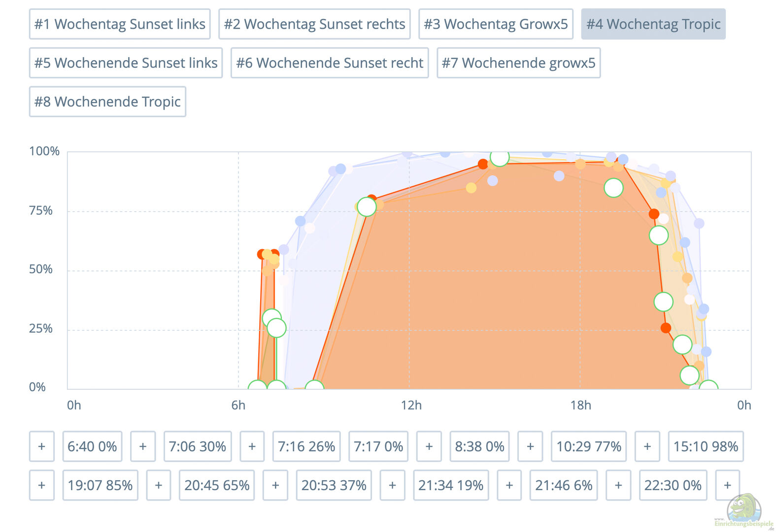Click the plus after 22:30 0%

pyautogui.click(x=727, y=485)
